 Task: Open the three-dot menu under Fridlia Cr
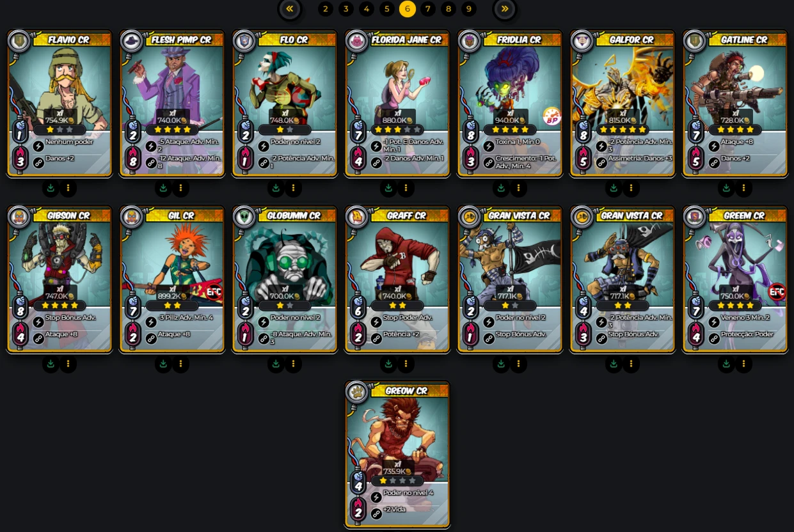point(518,188)
